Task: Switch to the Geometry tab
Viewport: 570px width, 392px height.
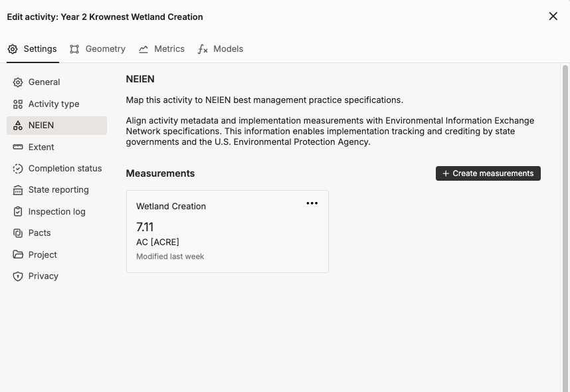Action: coord(98,49)
